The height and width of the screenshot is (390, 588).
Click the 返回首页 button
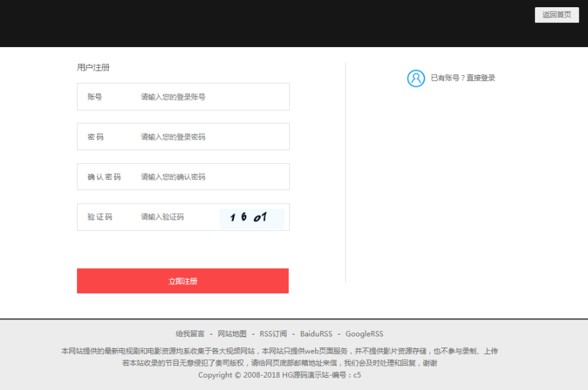(x=556, y=14)
